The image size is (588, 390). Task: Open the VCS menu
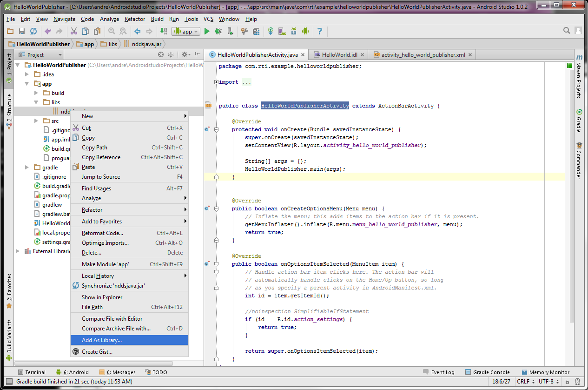209,19
